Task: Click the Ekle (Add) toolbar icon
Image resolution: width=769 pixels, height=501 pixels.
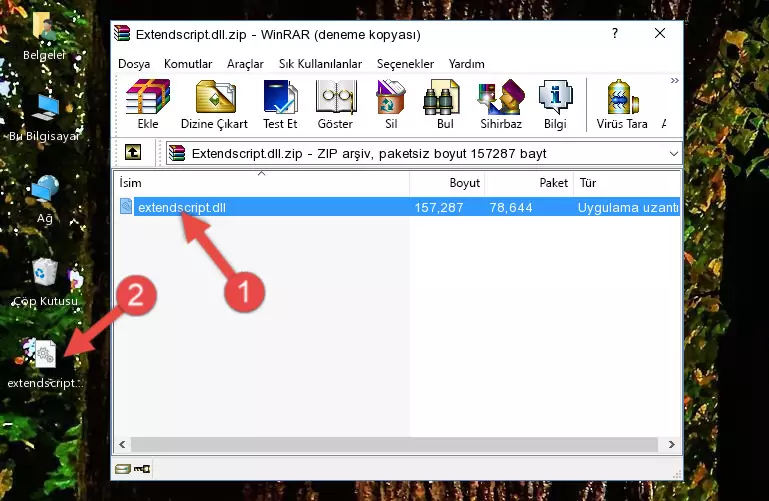Action: (148, 104)
